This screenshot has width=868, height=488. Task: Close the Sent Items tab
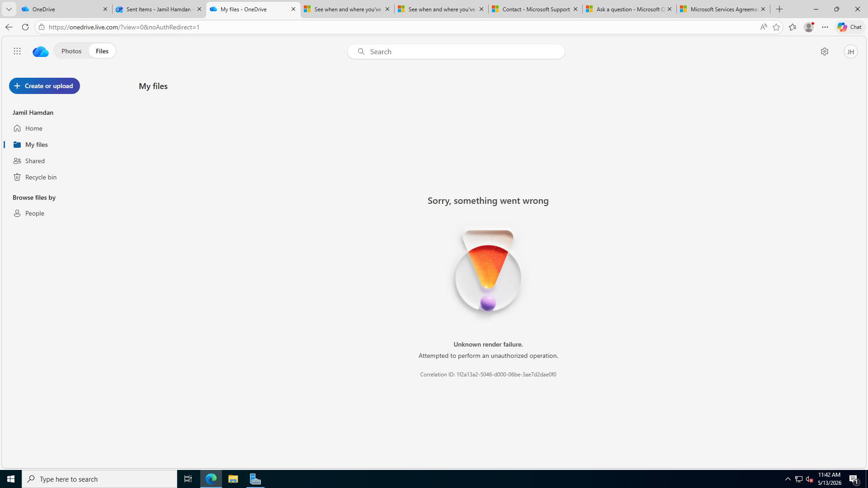click(x=199, y=9)
